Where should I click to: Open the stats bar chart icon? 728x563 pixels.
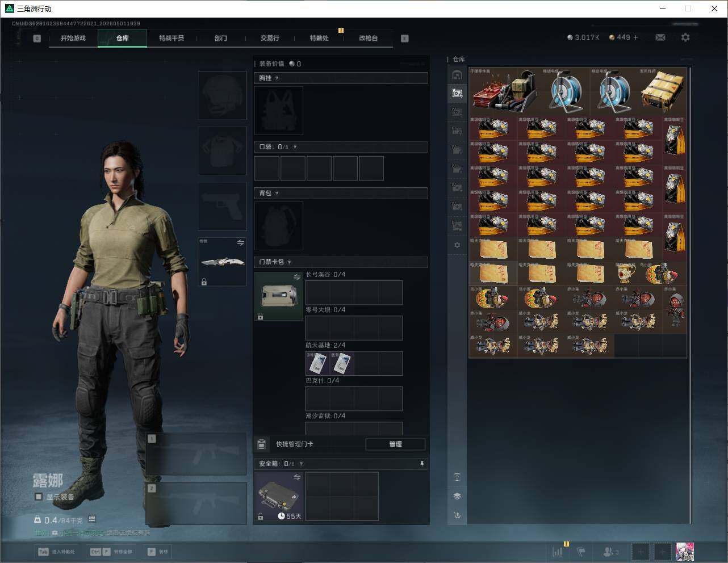pyautogui.click(x=558, y=551)
